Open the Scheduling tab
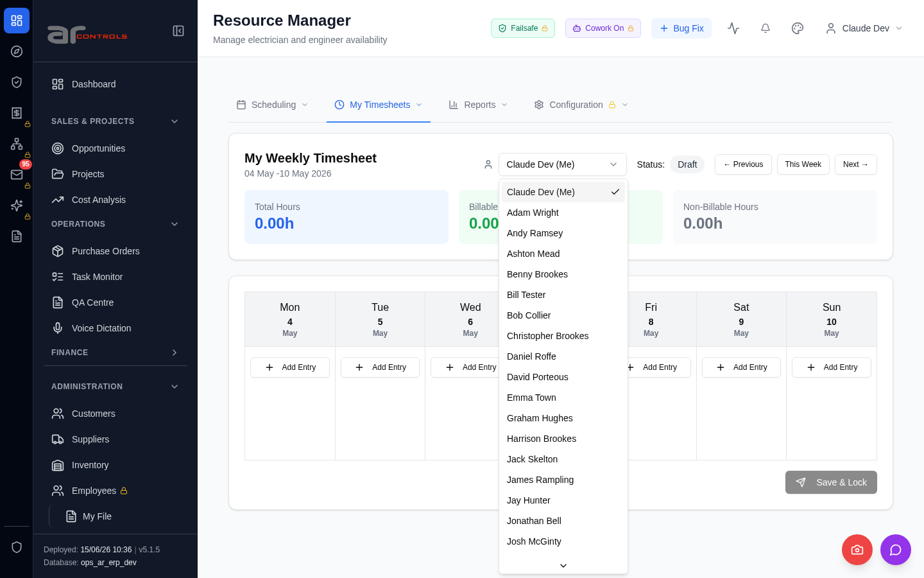Screen dimensions: 924x578 coord(272,105)
